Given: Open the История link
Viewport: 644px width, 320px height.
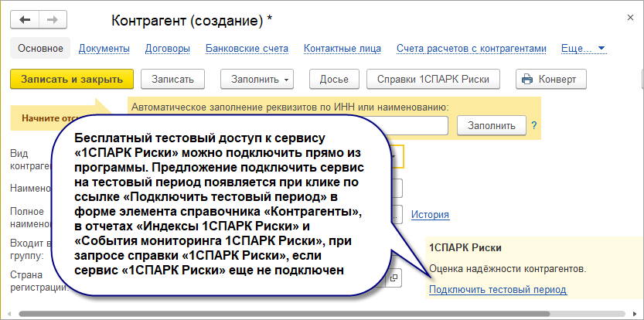Looking at the screenshot, I should [x=431, y=214].
